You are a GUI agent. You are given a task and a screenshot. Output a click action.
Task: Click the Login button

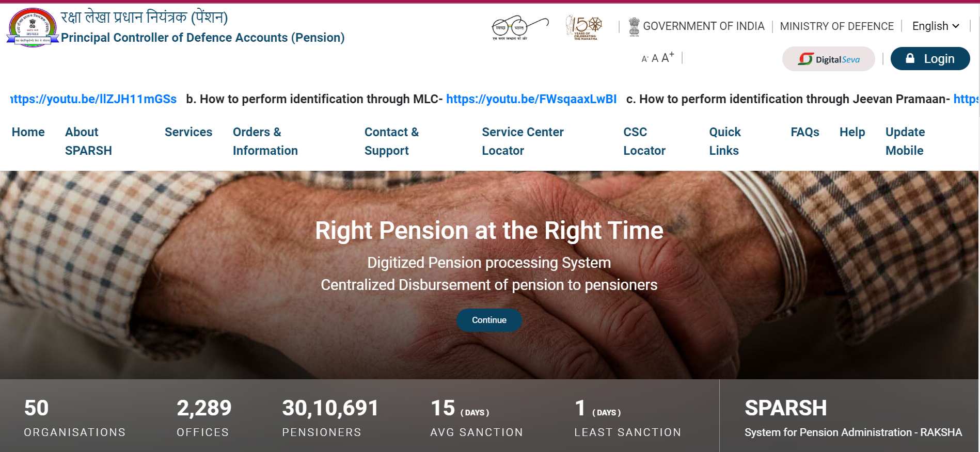(930, 58)
